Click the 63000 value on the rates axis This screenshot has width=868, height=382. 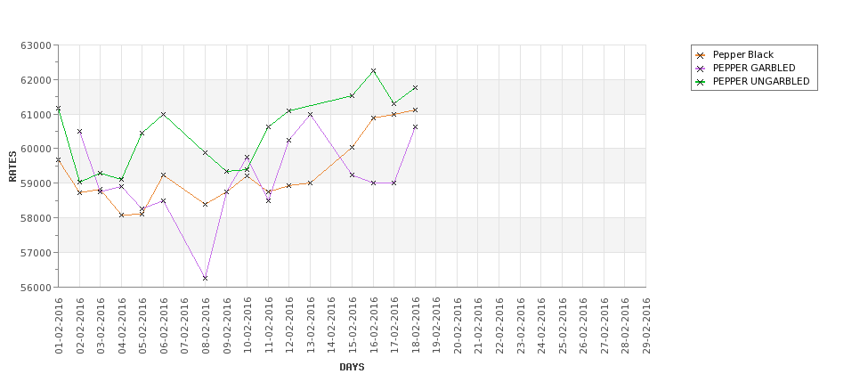point(39,45)
